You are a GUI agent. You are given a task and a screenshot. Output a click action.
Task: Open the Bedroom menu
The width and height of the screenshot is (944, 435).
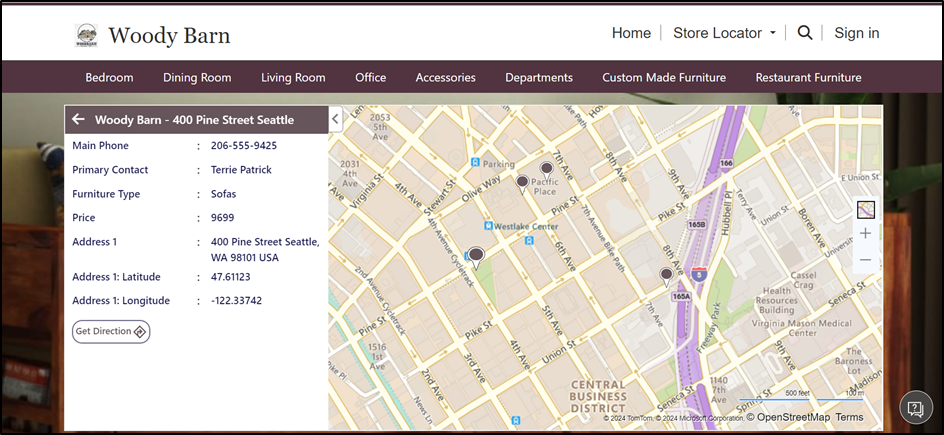[x=109, y=77]
